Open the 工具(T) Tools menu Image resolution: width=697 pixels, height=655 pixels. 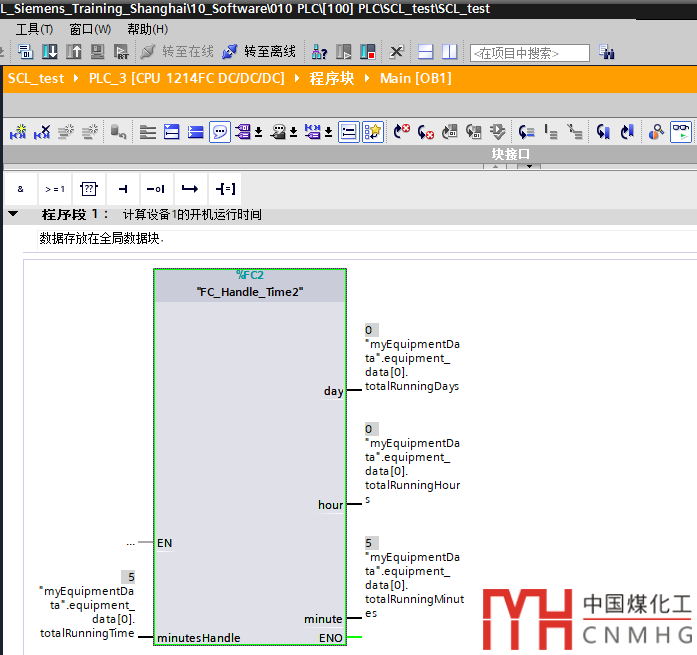(x=34, y=29)
